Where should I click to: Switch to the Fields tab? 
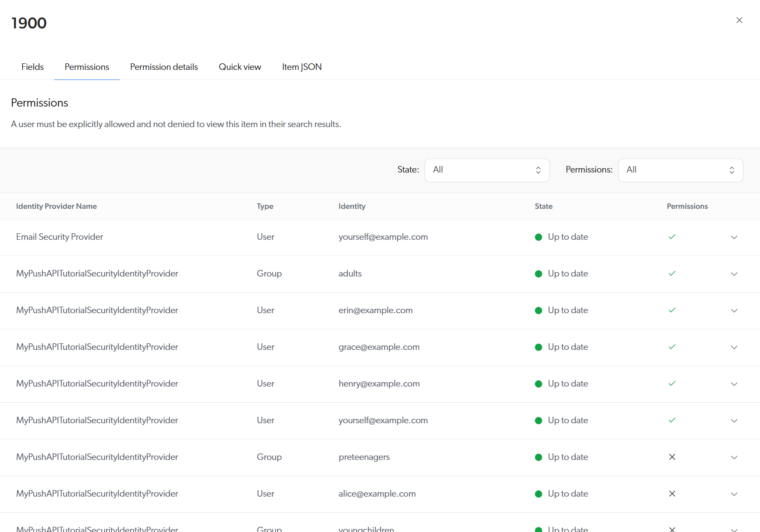click(x=32, y=67)
